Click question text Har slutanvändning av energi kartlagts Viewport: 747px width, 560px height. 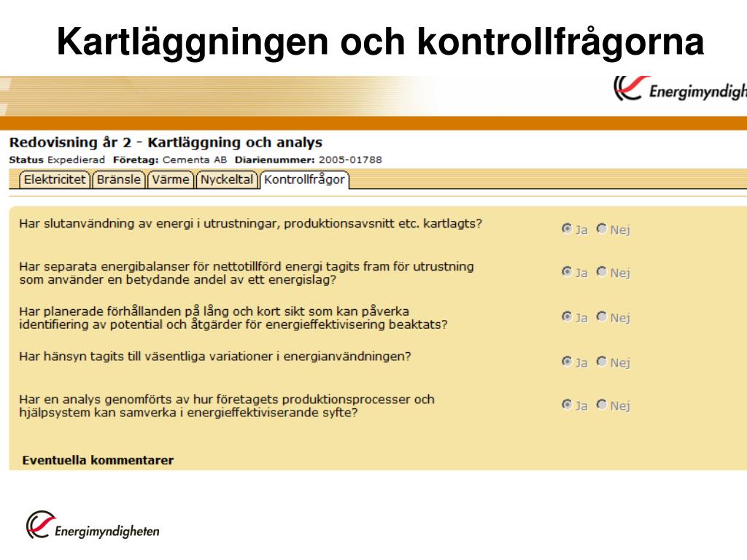251,224
